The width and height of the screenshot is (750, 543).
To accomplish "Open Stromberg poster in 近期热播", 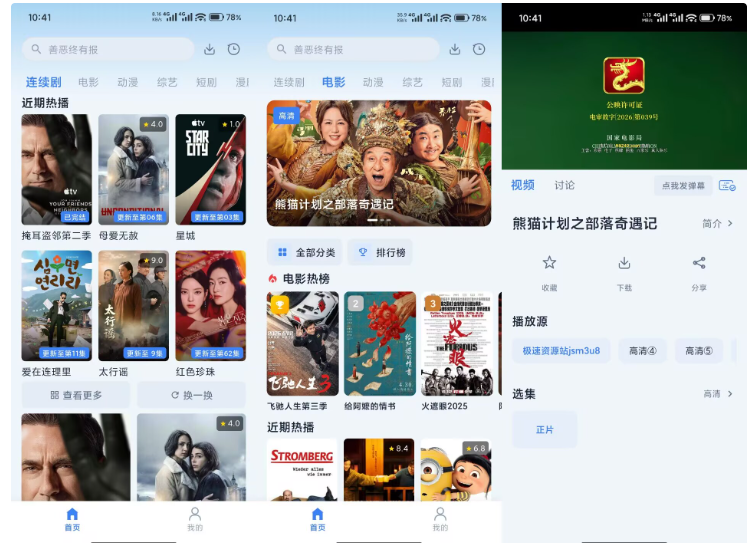I will 302,470.
